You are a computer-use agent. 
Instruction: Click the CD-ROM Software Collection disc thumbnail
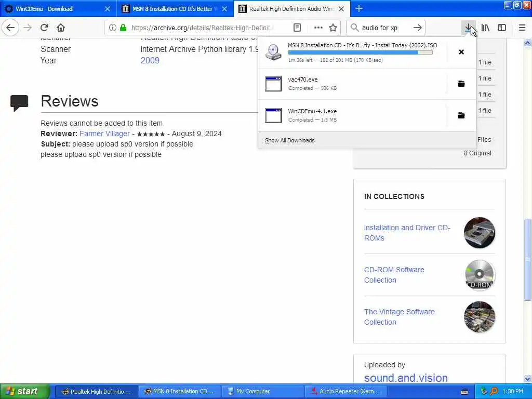480,275
